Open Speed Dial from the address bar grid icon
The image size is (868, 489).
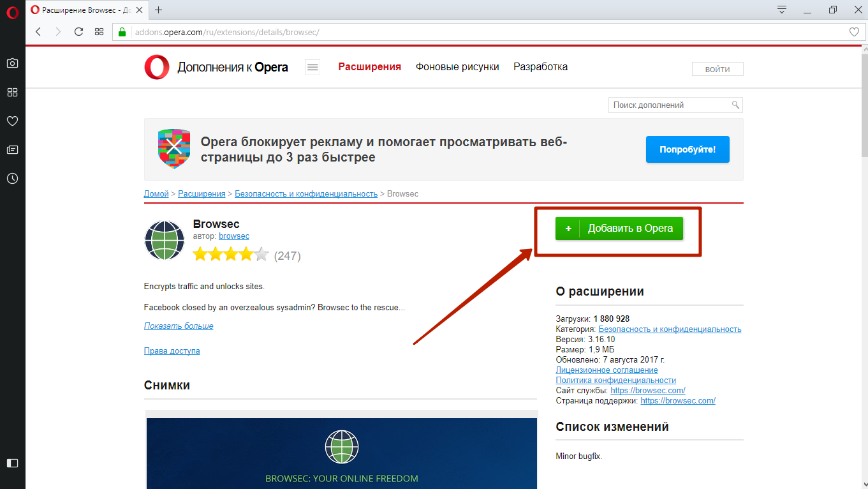pos(99,31)
